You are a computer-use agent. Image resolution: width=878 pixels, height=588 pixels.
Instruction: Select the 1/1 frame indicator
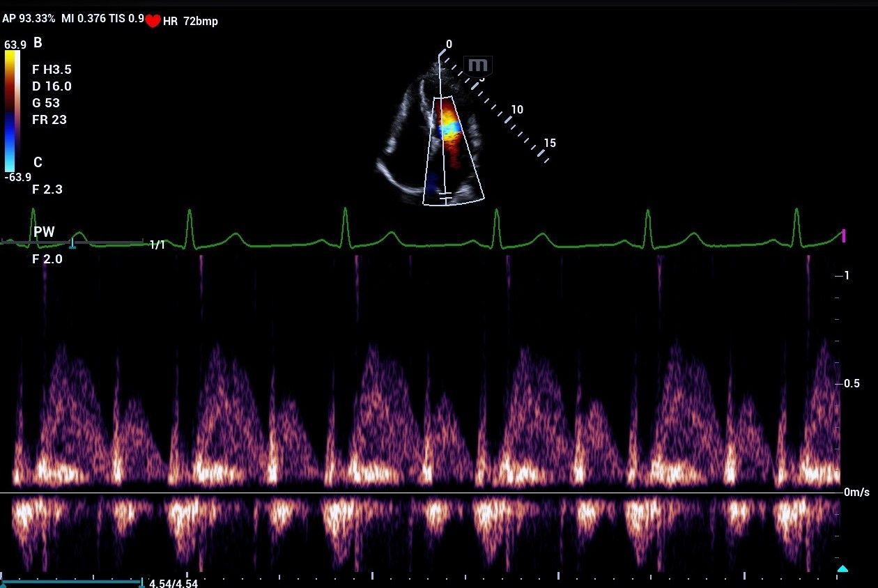point(157,245)
